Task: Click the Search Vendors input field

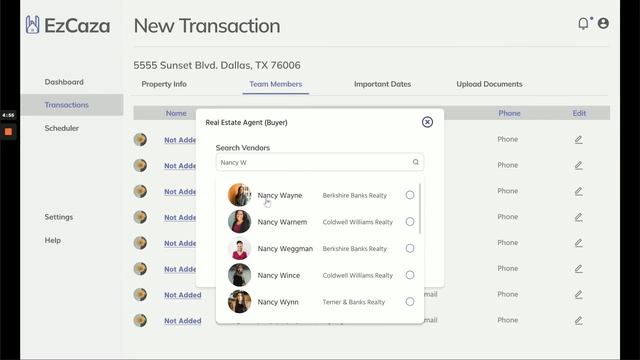Action: click(x=320, y=162)
